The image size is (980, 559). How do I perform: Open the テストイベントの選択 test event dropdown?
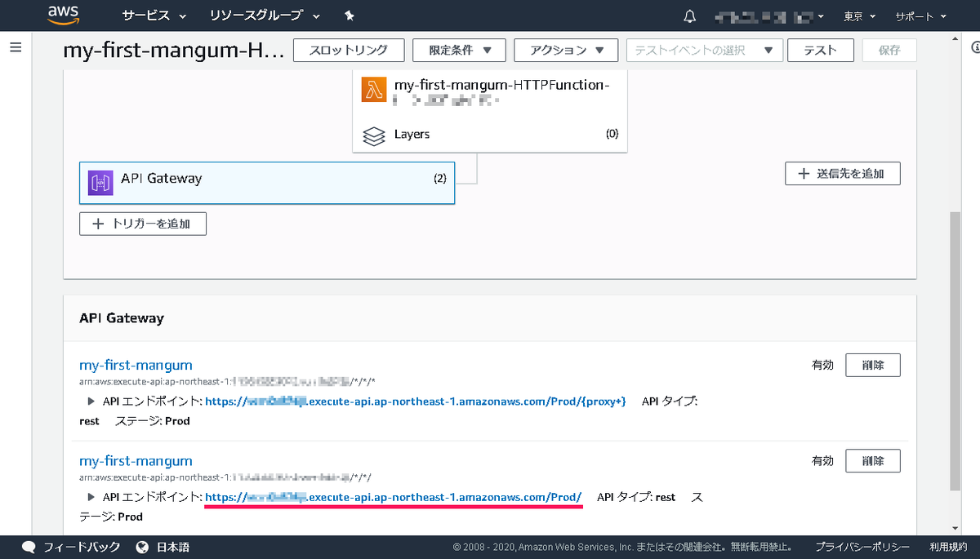point(704,50)
